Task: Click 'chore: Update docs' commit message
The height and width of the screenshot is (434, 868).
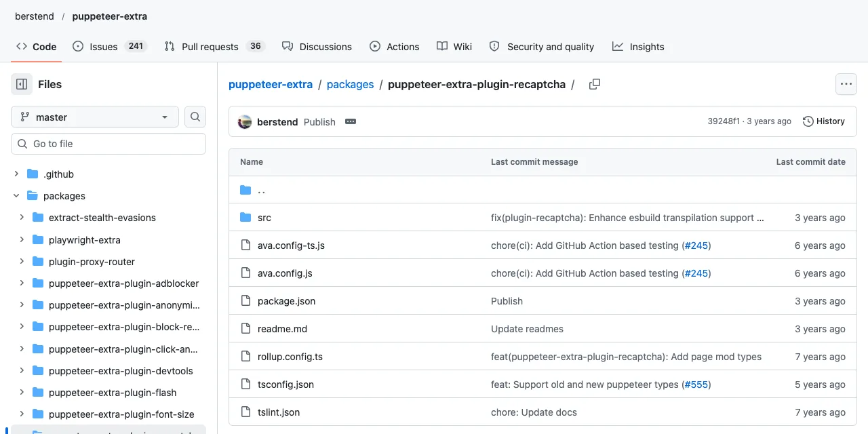Action: (x=534, y=412)
